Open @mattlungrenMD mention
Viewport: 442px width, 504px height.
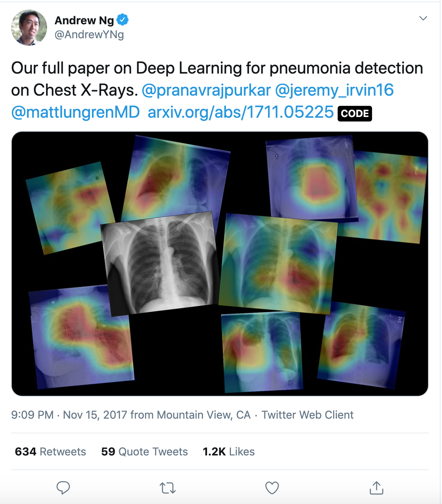[75, 112]
